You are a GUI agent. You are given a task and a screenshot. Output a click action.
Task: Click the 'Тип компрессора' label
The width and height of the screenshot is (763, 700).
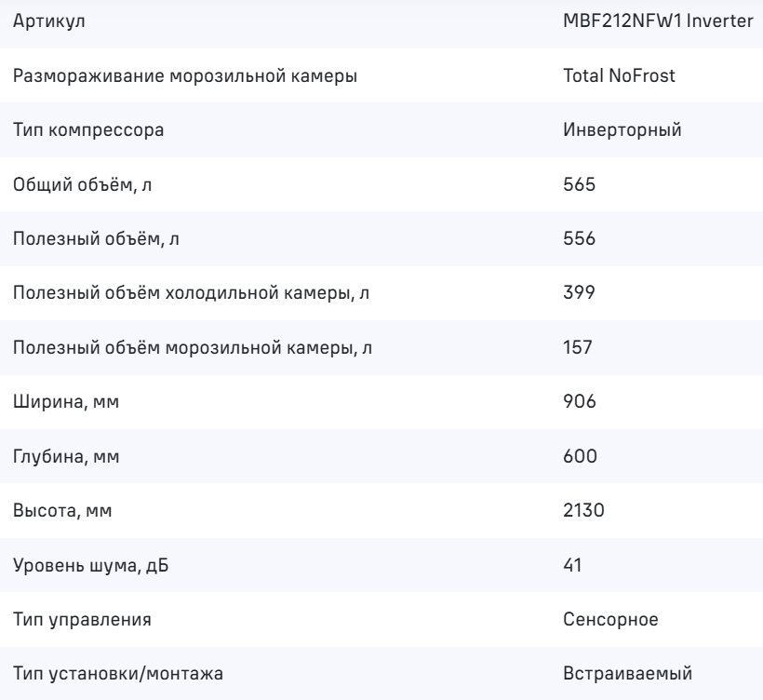pyautogui.click(x=88, y=130)
